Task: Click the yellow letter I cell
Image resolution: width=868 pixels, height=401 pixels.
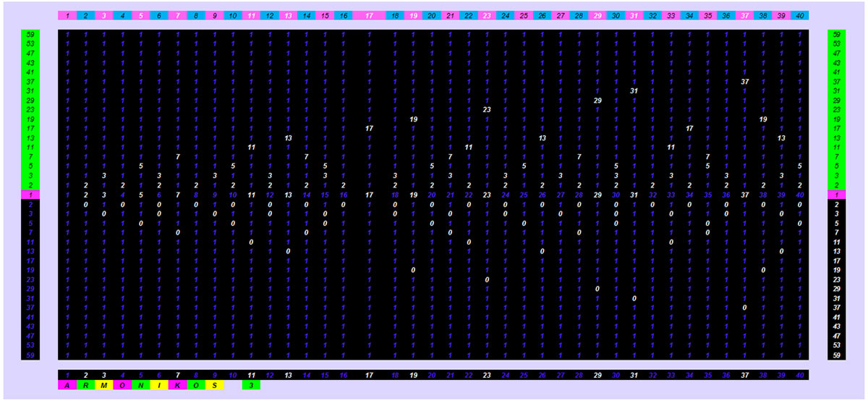Action: click(159, 385)
